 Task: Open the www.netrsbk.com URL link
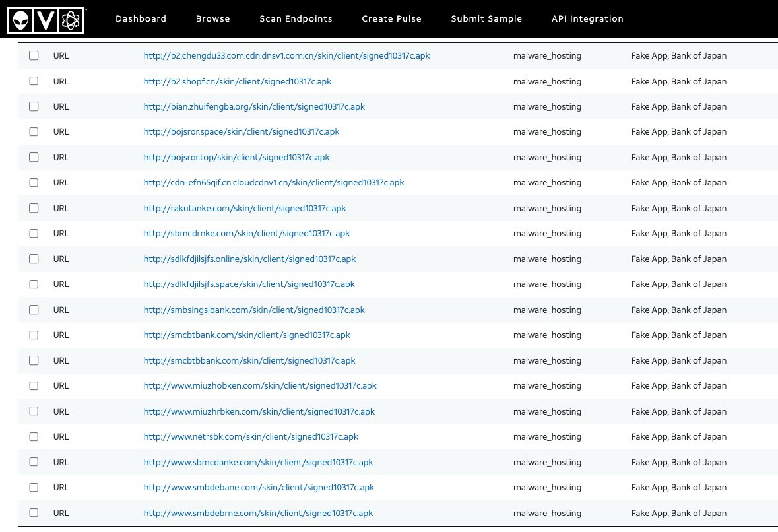[251, 437]
